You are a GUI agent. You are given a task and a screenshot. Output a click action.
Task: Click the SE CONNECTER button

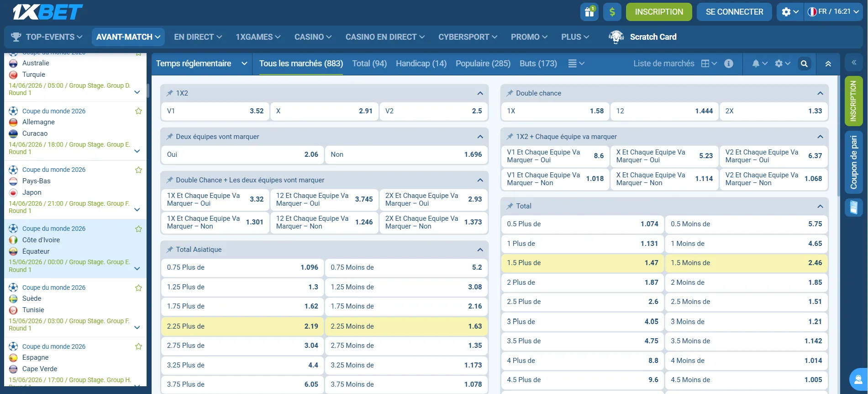[x=734, y=12]
